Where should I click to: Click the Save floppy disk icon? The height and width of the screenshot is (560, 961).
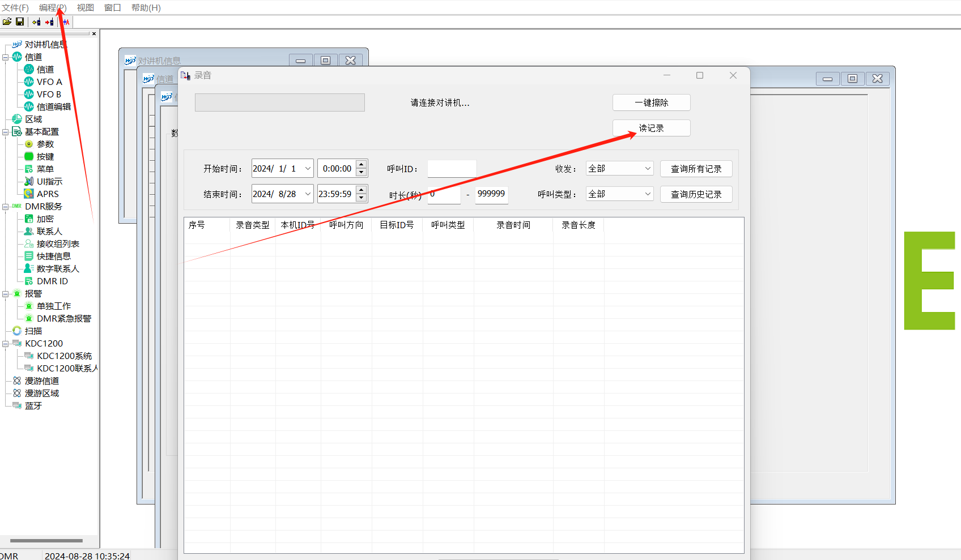point(20,22)
